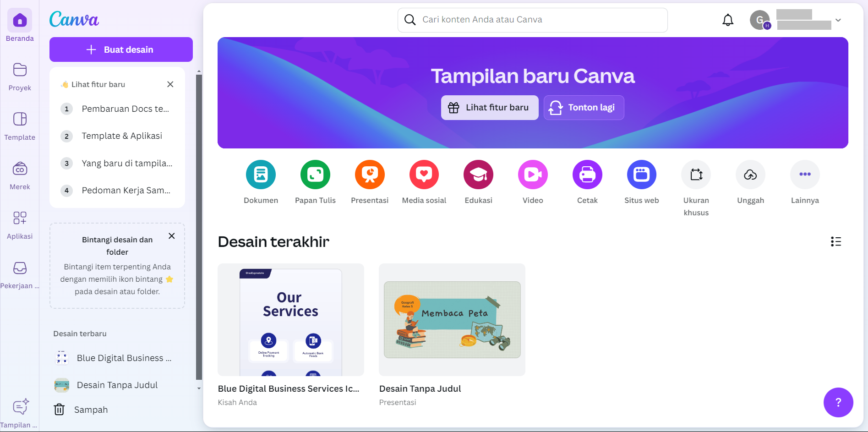Screen dimensions: 868x432
Task: Click the search field for Canva content
Action: point(532,20)
